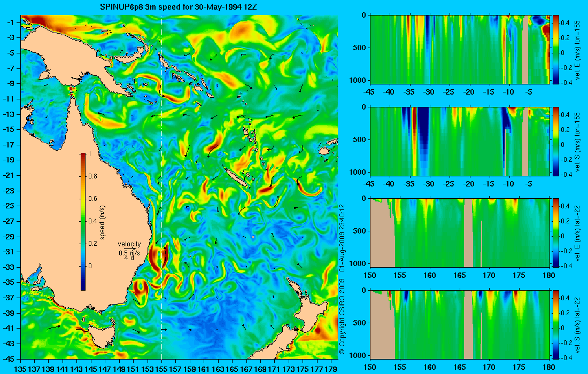Open the eastward velocity section plot at lat=-22
The image size is (588, 374).
tap(460, 233)
